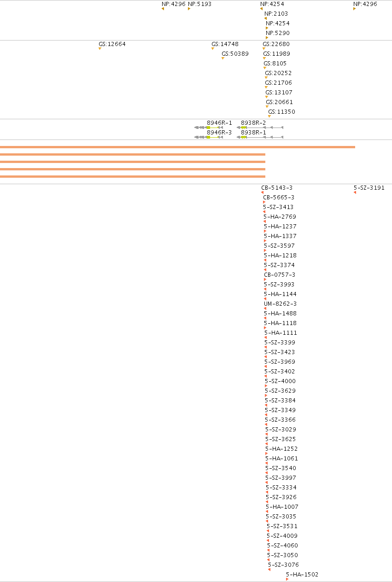
Task: Select the 5-SZ-4000 insertion label
Action: [x=280, y=381]
